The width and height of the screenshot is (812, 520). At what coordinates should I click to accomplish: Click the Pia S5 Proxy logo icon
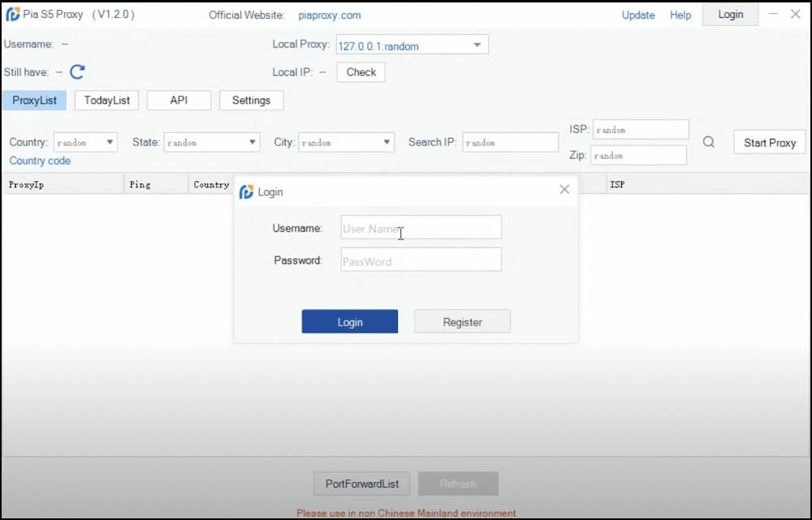pyautogui.click(x=13, y=15)
